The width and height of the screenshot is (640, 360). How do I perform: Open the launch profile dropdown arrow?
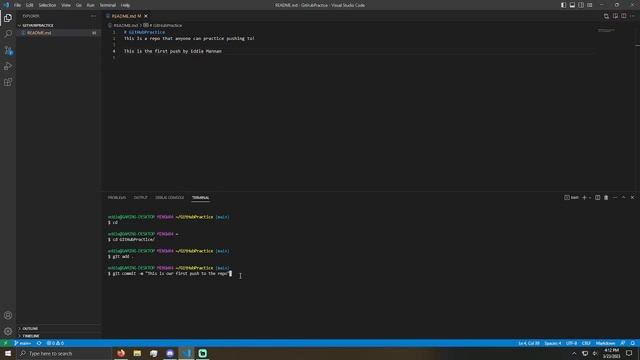click(590, 198)
